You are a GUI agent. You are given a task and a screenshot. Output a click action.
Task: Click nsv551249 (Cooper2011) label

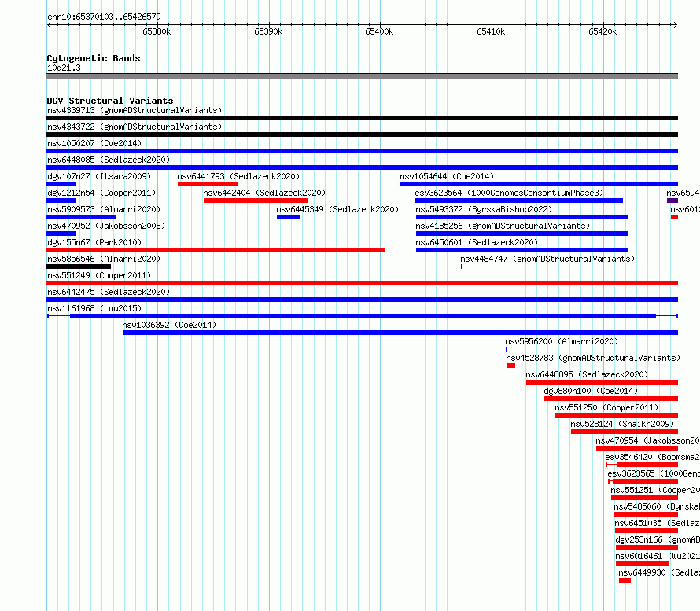(99, 275)
